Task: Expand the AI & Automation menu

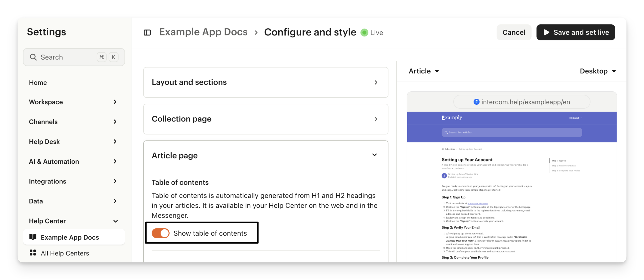Action: click(73, 161)
